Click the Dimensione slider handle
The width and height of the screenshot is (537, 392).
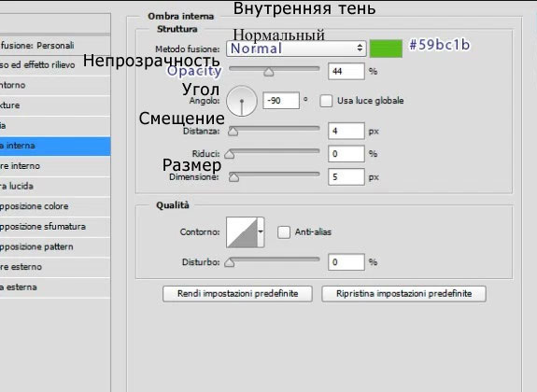coord(233,177)
